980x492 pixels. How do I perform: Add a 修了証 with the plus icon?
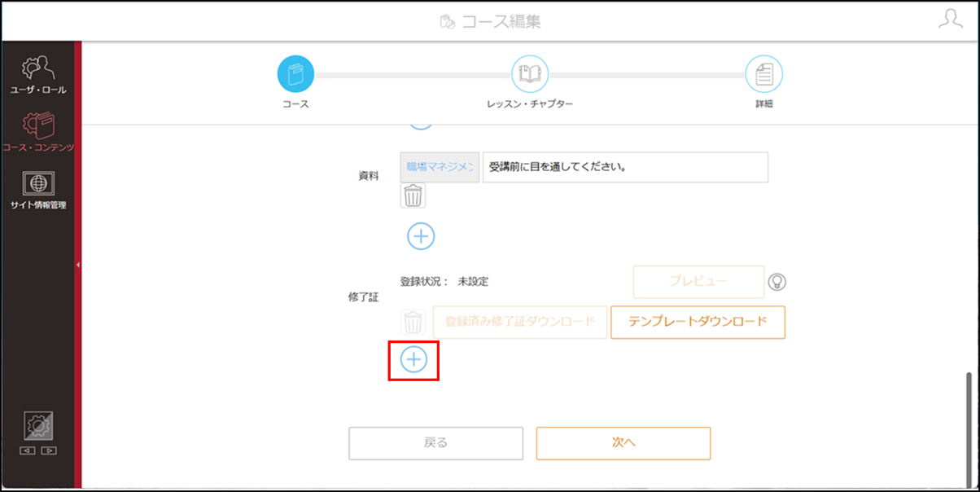(414, 359)
